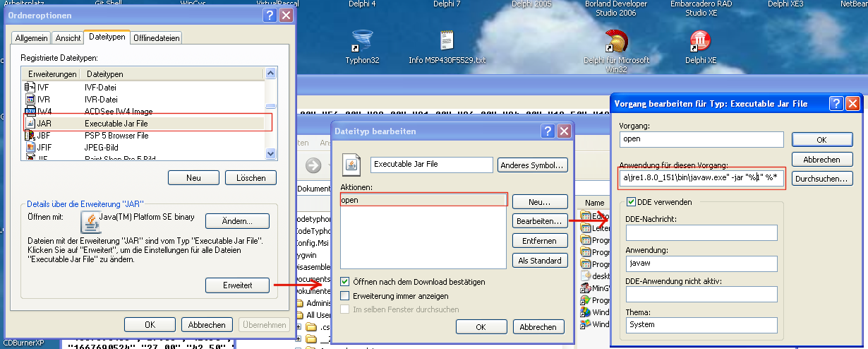
Task: Click the Explorer back arrow button
Action: click(x=314, y=165)
